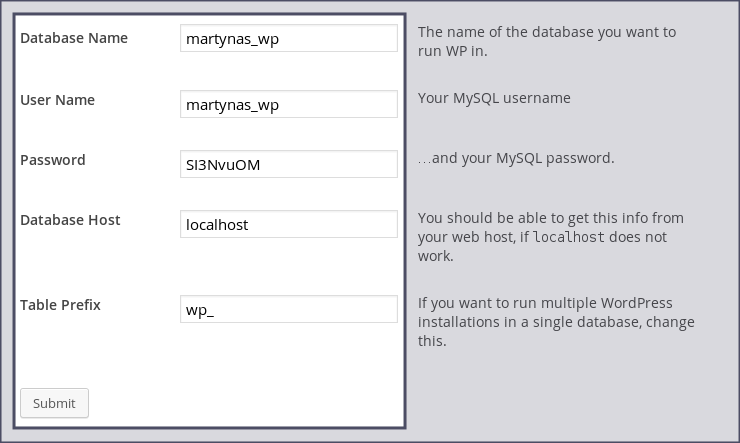740x443 pixels.
Task: Edit the Database Host field showing localhost
Action: pos(288,224)
